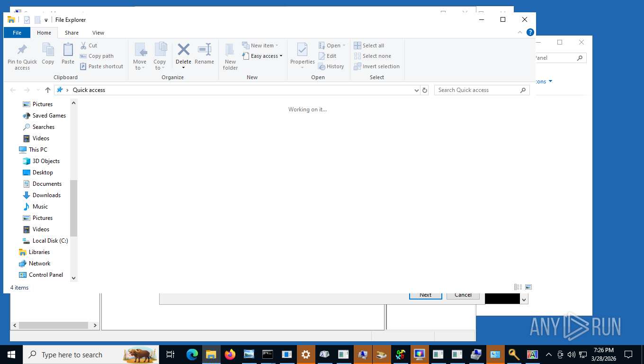This screenshot has height=364, width=644.
Task: Open the File menu
Action: coord(17,33)
